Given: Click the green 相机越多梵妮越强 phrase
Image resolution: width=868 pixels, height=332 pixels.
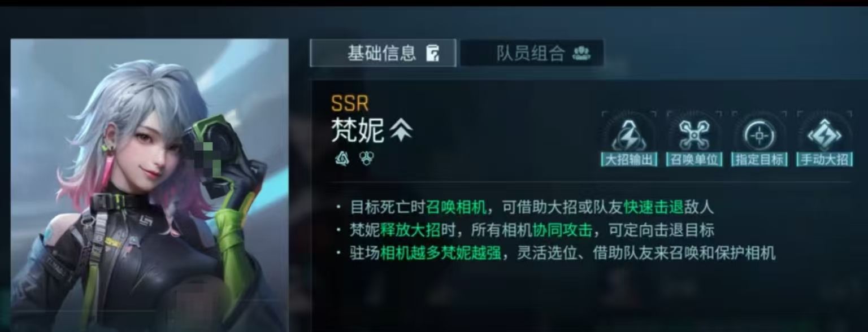Looking at the screenshot, I should [440, 253].
